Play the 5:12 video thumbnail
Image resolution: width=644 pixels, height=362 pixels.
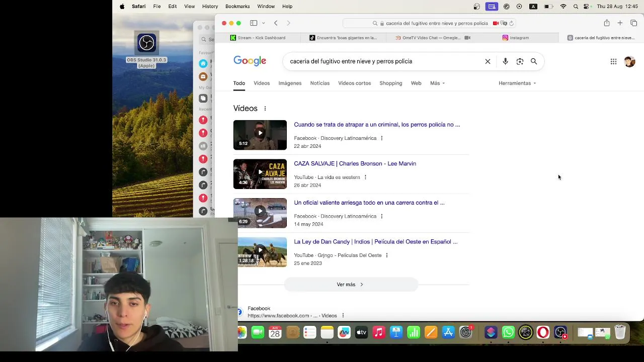260,135
